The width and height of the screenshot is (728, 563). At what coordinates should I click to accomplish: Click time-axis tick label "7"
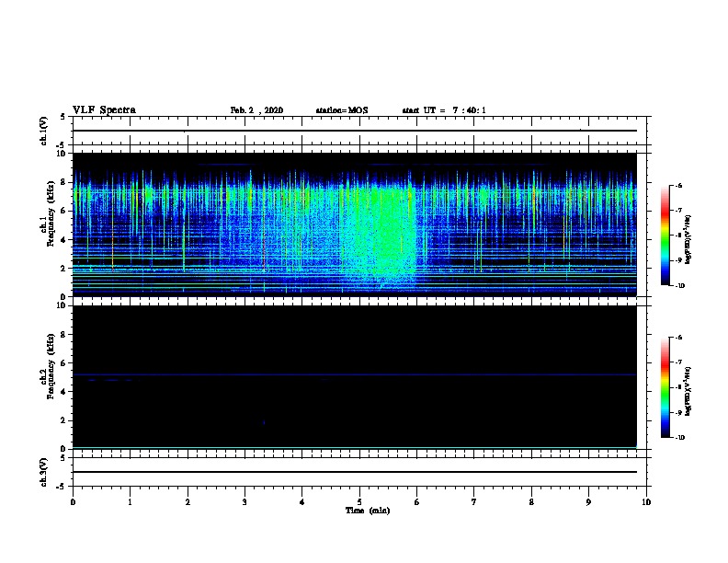pyautogui.click(x=474, y=502)
